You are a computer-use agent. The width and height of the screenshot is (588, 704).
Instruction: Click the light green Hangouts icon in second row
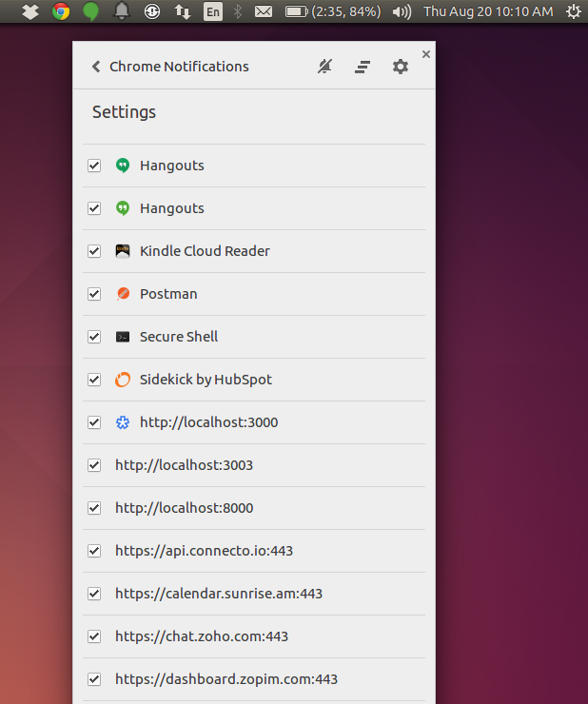123,208
